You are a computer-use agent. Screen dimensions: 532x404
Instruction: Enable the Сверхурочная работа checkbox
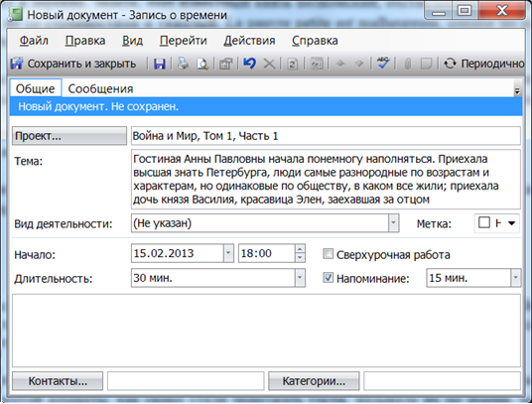[328, 254]
